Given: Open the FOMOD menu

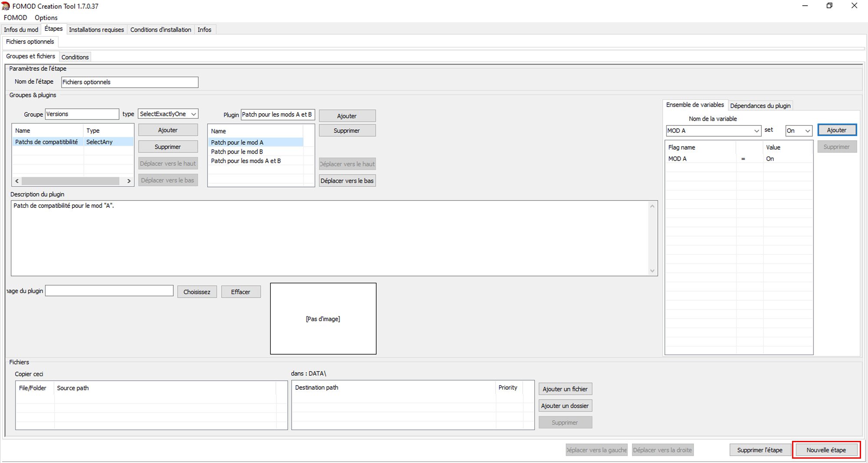Looking at the screenshot, I should click(15, 18).
